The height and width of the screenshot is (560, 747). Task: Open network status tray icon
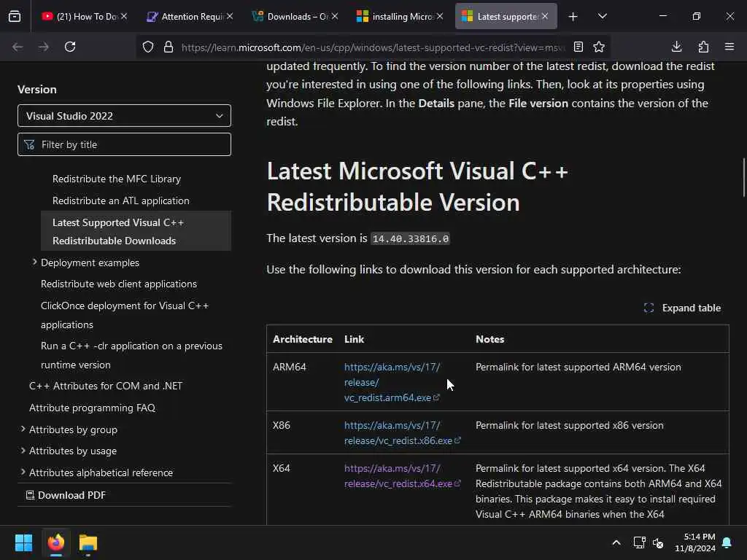coord(639,542)
